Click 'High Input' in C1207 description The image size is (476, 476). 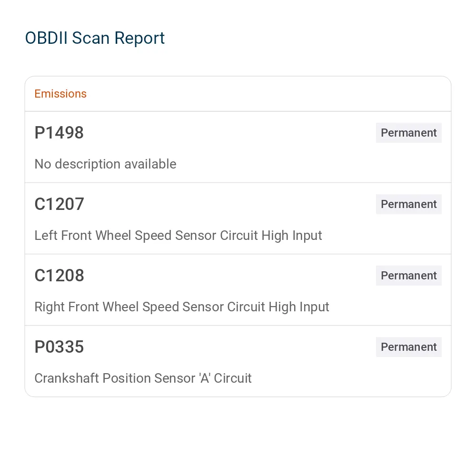click(292, 236)
